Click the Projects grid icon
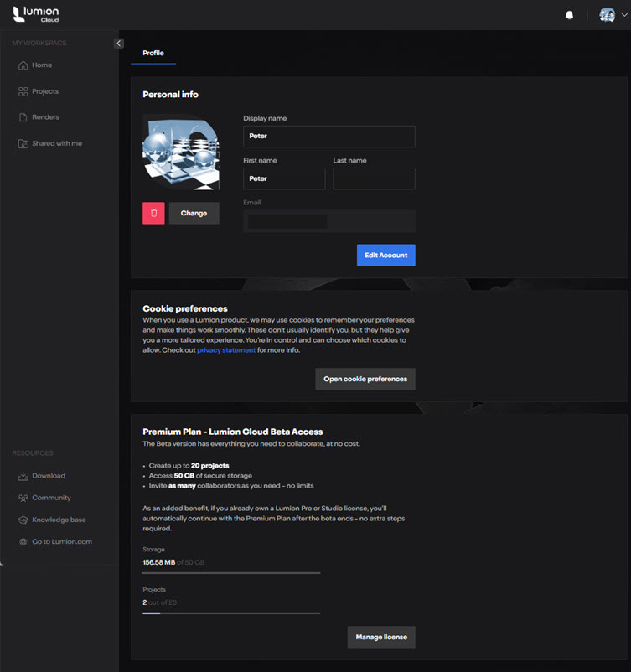 click(x=23, y=91)
